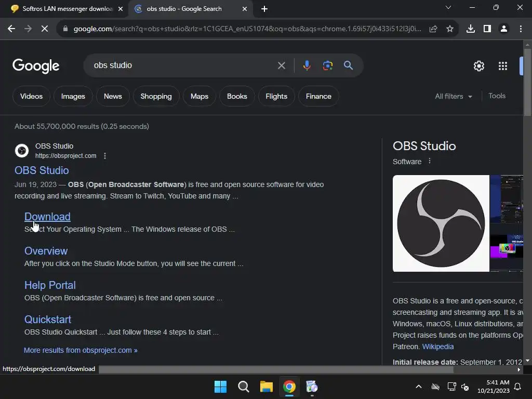
Task: Go forward with the forward arrow button
Action: click(28, 29)
